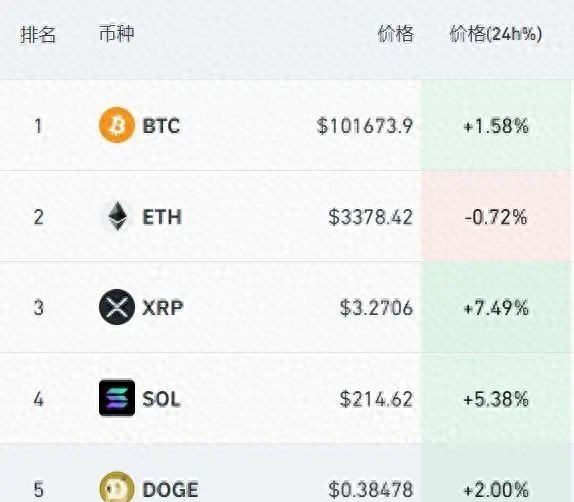Screen dimensions: 574x502
Task: Sort by 价格(24h%) column header
Action: point(496,34)
